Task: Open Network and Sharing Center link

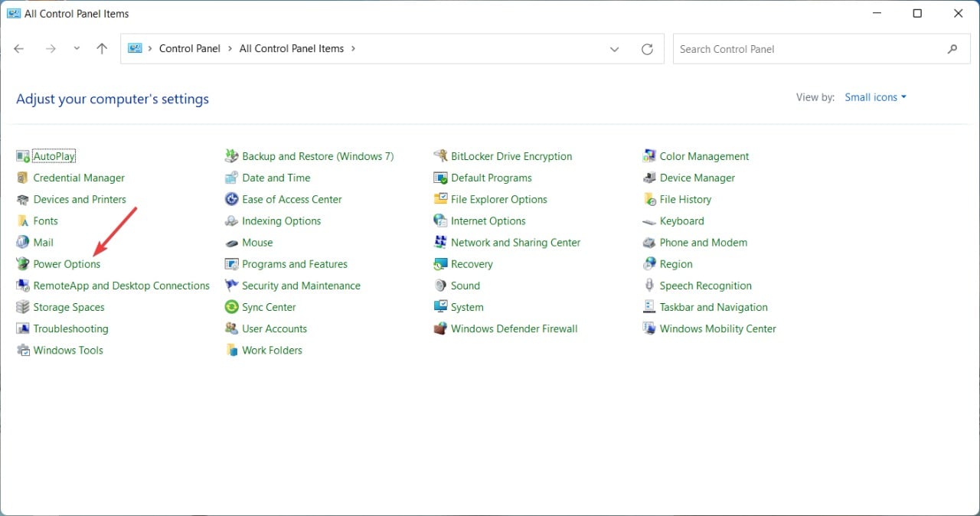Action: [516, 242]
